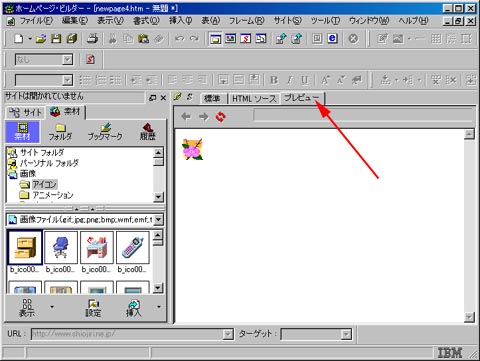This screenshot has width=480, height=361.
Task: Click the Print toolbar icon
Action: [x=92, y=39]
